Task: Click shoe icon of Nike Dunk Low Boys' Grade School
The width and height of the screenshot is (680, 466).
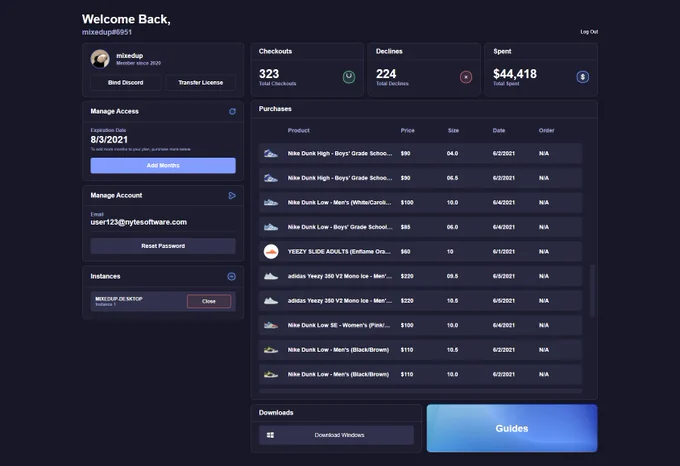Action: pos(271,227)
